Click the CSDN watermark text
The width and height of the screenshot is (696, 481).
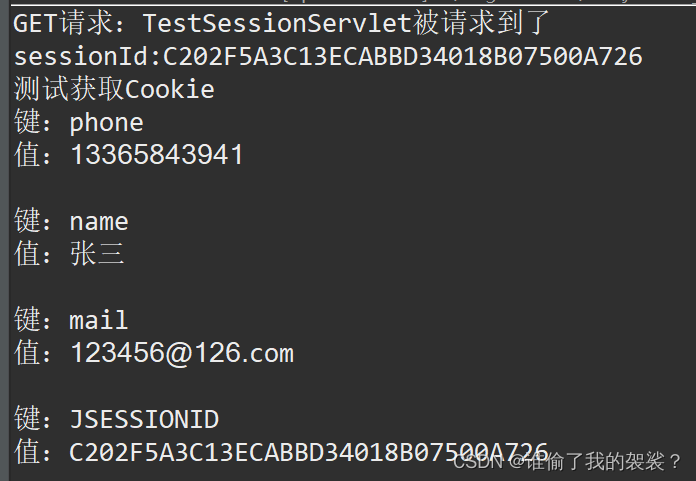point(476,461)
